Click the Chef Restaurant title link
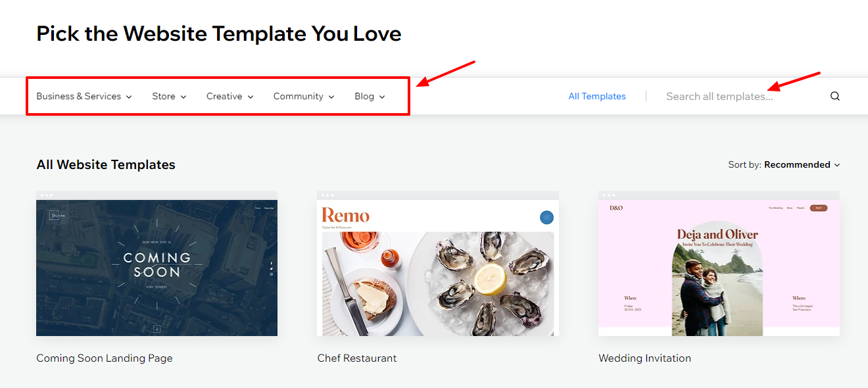The width and height of the screenshot is (868, 388). click(x=357, y=358)
